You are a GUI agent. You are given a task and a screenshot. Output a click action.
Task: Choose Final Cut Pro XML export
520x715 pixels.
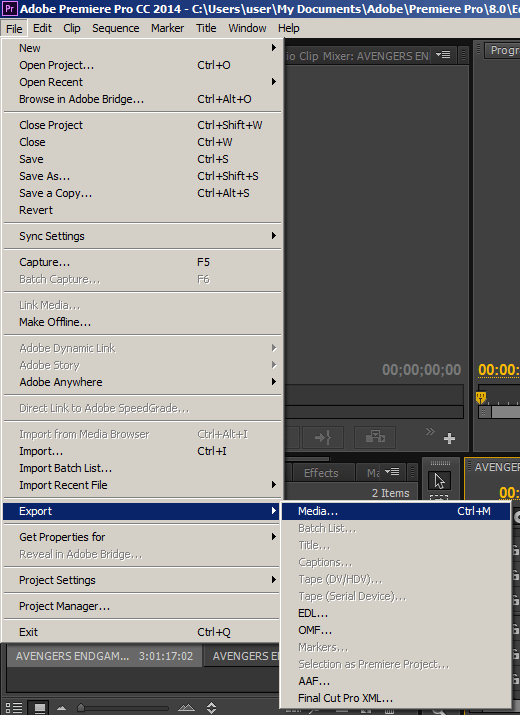click(x=395, y=698)
